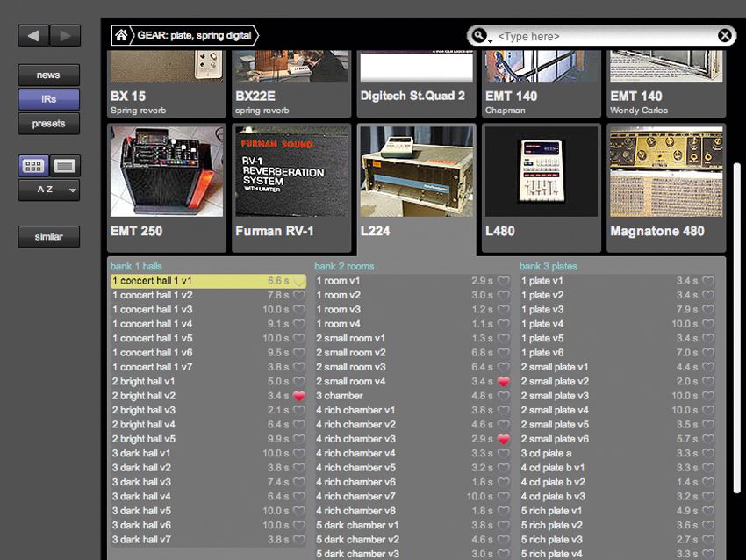
Task: Unfavorite '2 bright hall v2' red heart
Action: (298, 396)
